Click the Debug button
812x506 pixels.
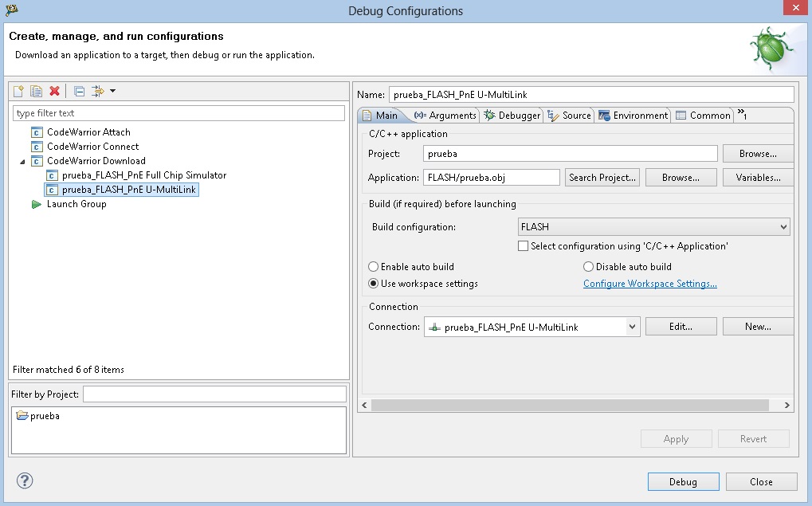coord(683,481)
